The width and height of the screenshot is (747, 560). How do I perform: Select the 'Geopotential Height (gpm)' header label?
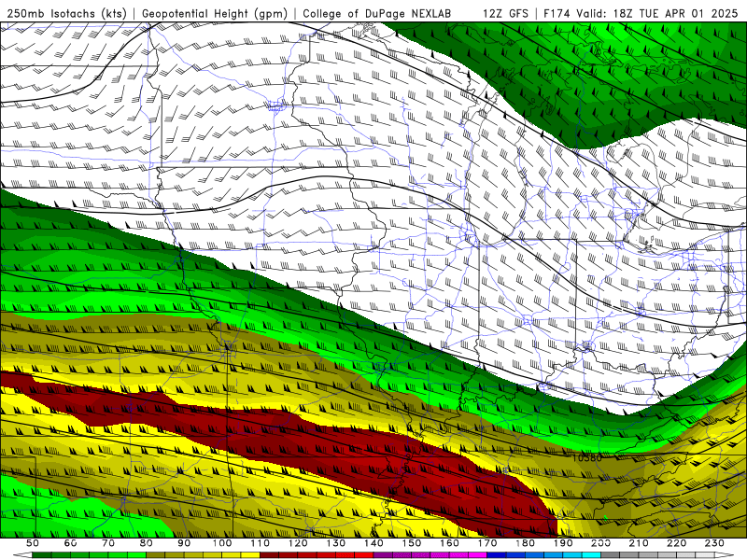coord(215,13)
